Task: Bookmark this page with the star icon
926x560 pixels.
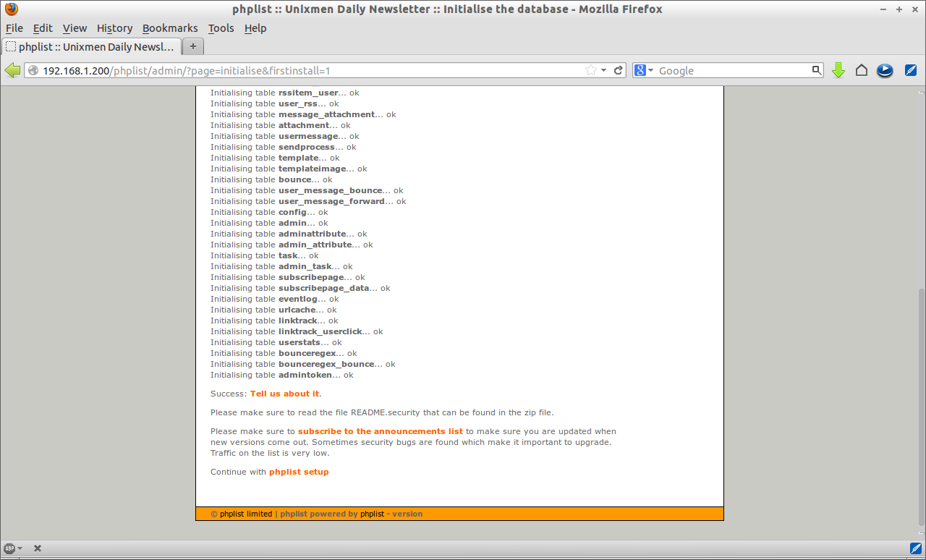Action: (591, 70)
